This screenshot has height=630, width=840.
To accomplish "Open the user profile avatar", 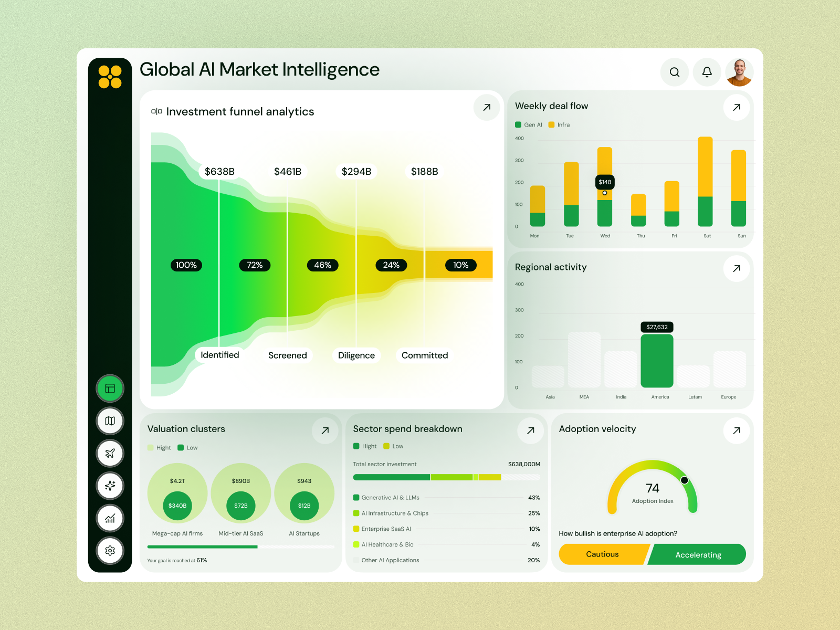I will click(739, 72).
